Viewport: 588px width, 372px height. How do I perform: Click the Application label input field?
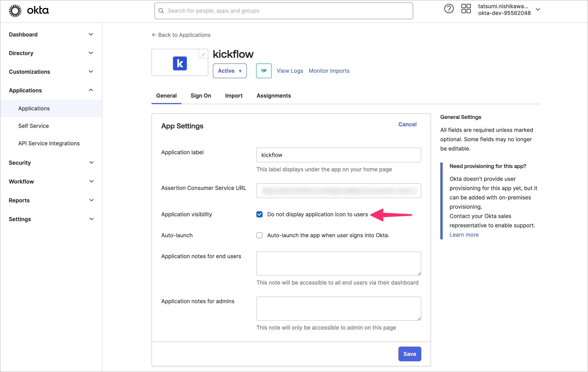pyautogui.click(x=338, y=155)
